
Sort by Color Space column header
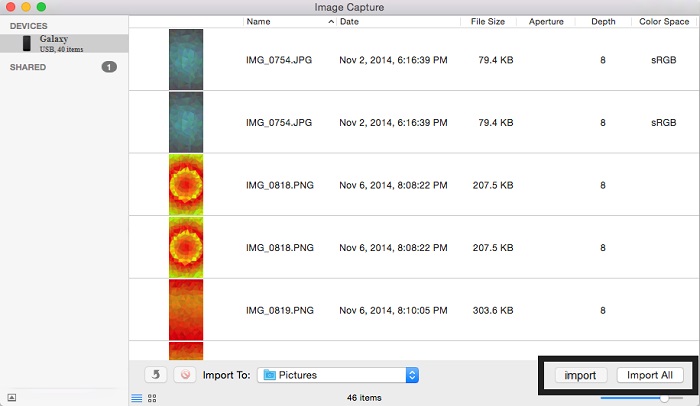coord(664,21)
